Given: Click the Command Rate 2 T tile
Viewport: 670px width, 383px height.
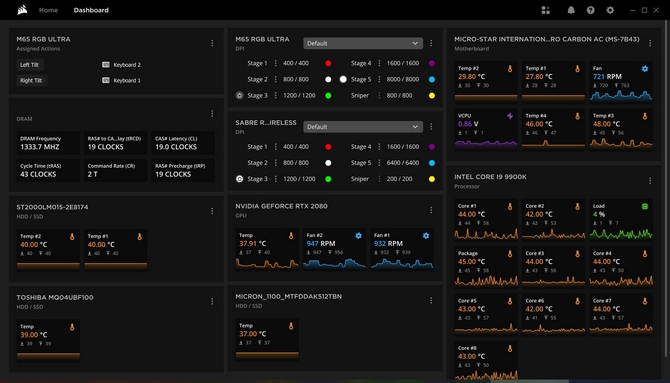Looking at the screenshot, I should click(x=115, y=170).
